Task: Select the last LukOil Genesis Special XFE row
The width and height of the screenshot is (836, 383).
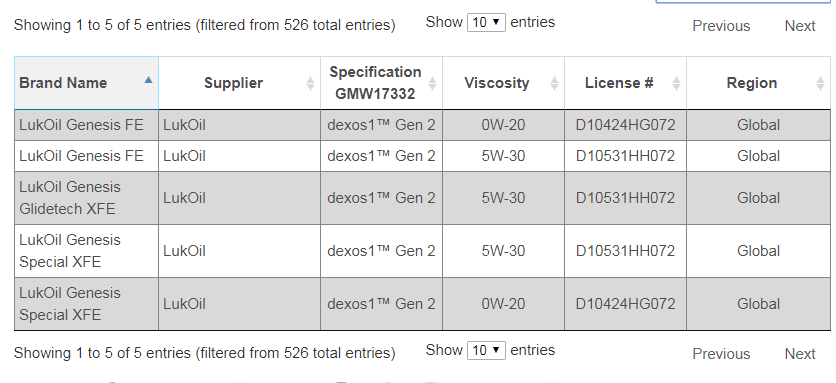Action: point(422,304)
